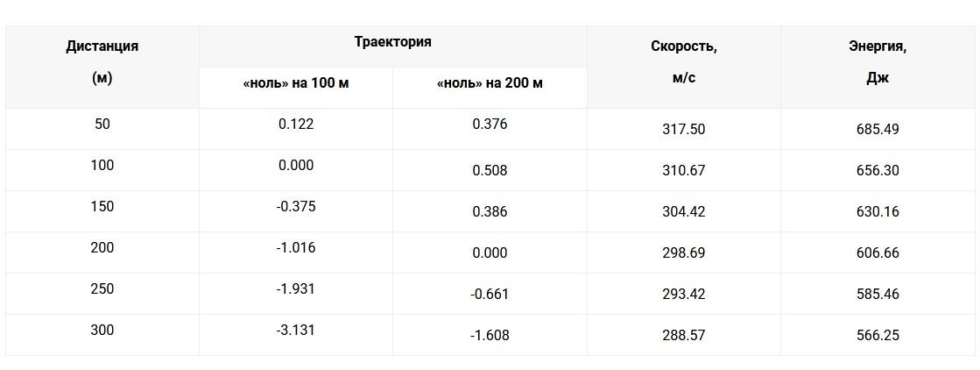Click the trajectory cell showing 0.508

tap(490, 170)
